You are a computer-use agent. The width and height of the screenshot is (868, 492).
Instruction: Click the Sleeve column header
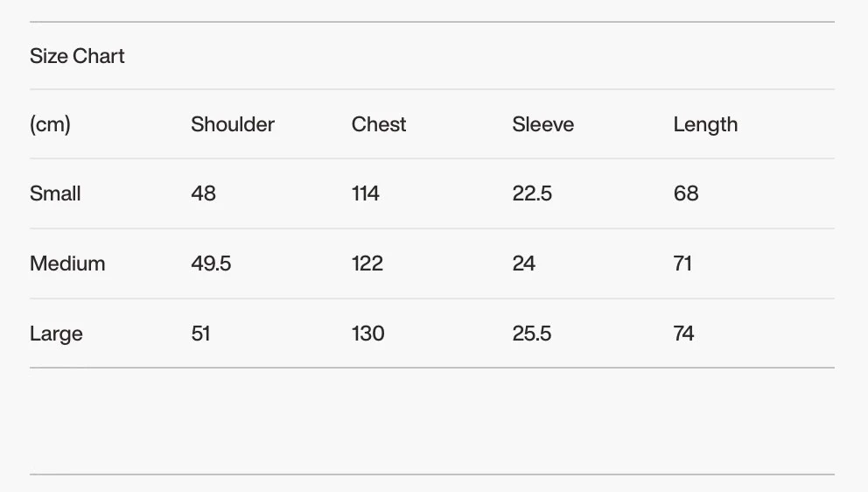click(543, 124)
